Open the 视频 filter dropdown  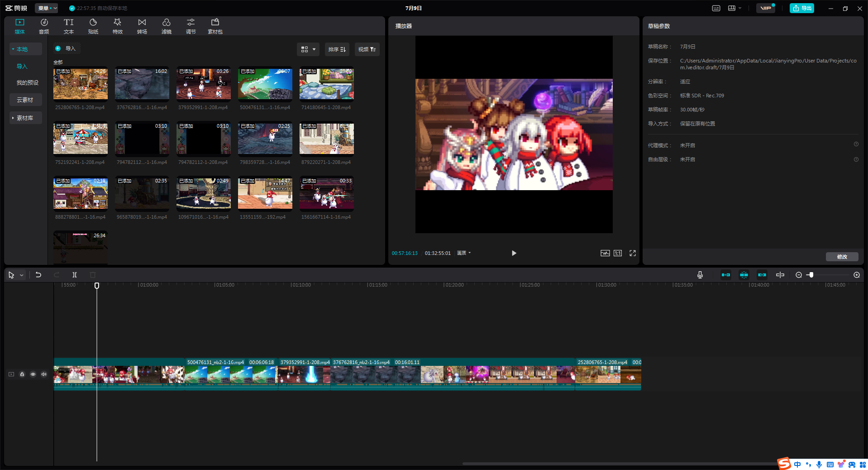coord(367,49)
